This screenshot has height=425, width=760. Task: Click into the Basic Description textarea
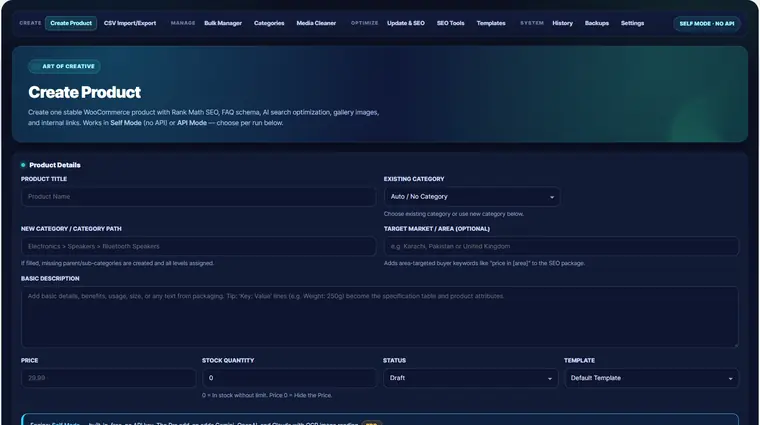[380, 317]
